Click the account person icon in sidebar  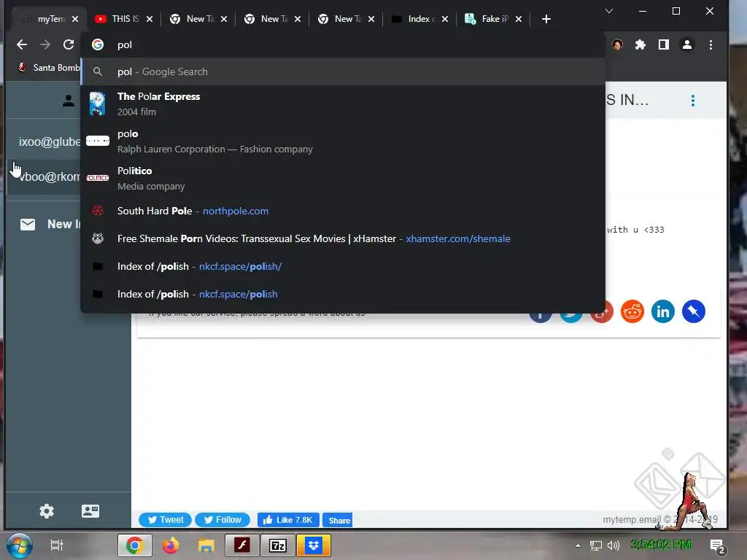[69, 101]
